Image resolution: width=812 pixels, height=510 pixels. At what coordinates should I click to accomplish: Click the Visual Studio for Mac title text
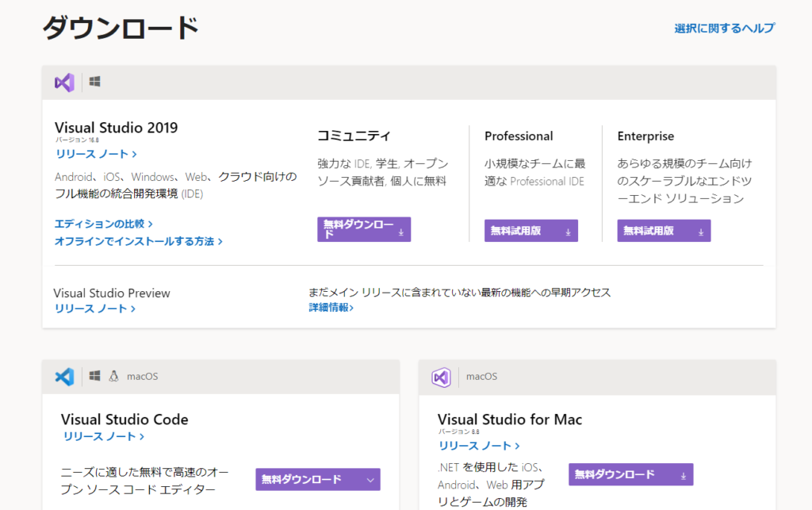[x=510, y=420]
